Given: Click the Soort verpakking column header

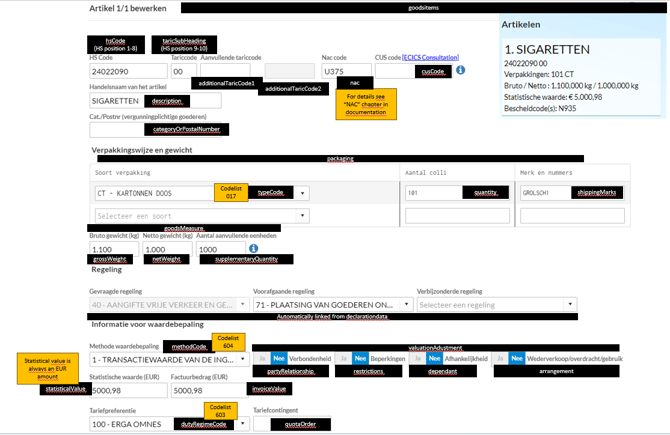Looking at the screenshot, I should [x=123, y=173].
